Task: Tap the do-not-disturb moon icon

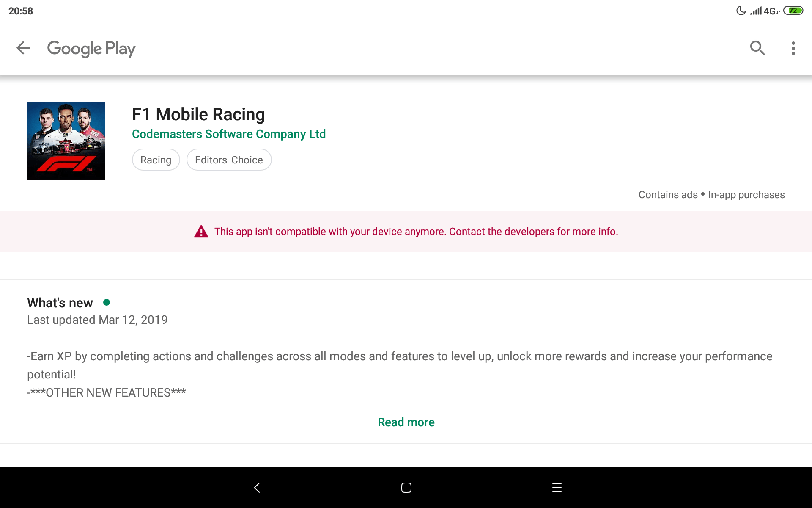Action: (741, 11)
